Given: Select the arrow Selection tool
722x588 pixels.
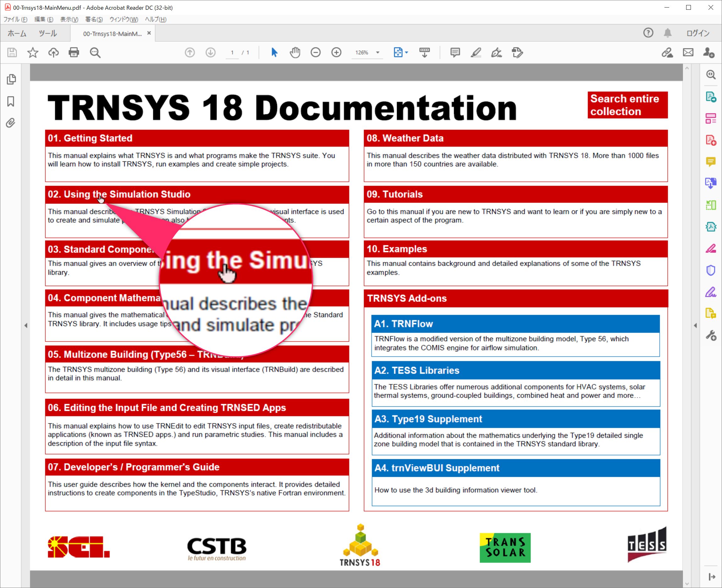Looking at the screenshot, I should [274, 52].
